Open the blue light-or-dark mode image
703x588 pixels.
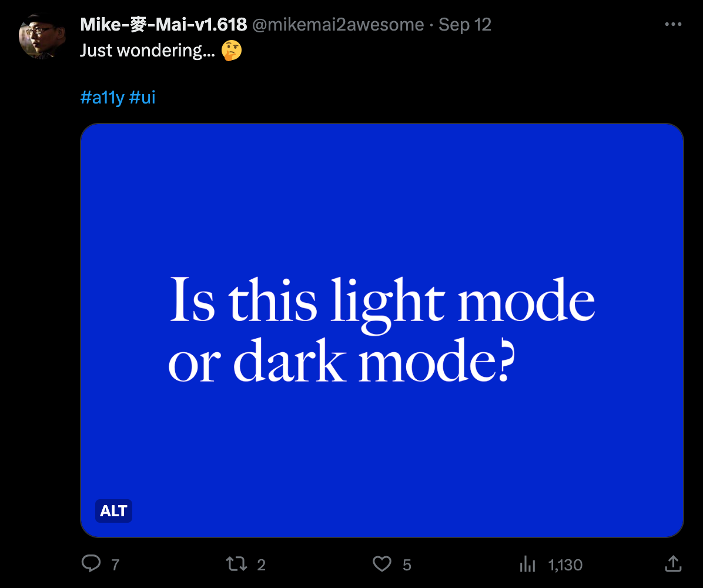pos(382,330)
